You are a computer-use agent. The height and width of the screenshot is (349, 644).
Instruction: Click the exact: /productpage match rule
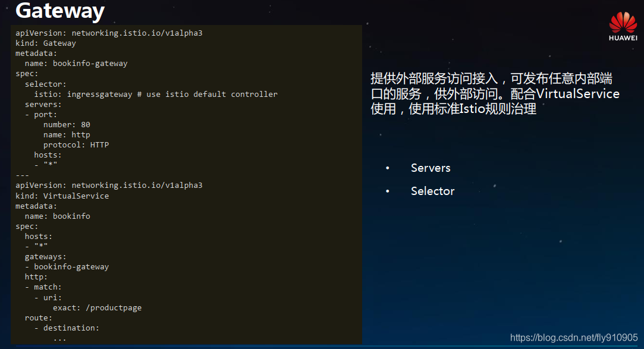click(x=98, y=307)
